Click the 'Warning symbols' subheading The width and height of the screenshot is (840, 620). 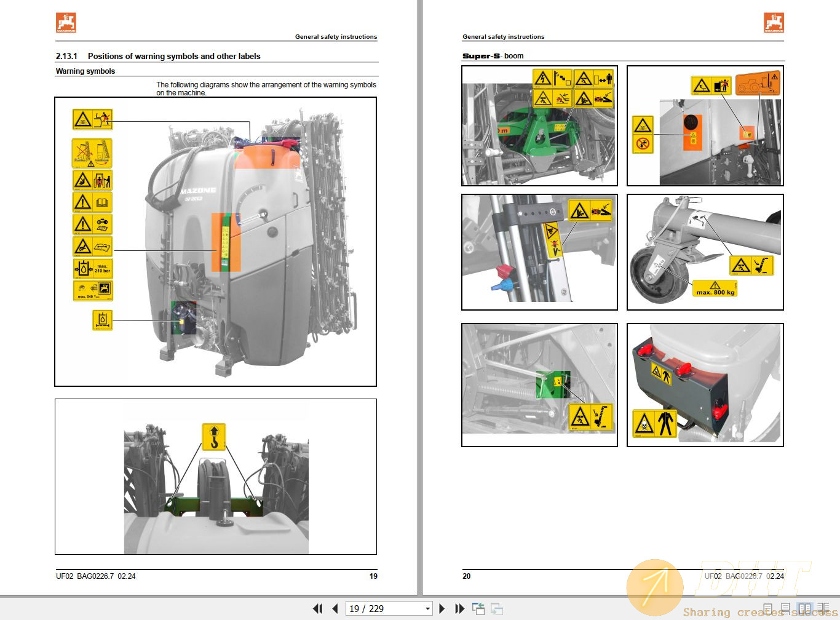click(85, 71)
